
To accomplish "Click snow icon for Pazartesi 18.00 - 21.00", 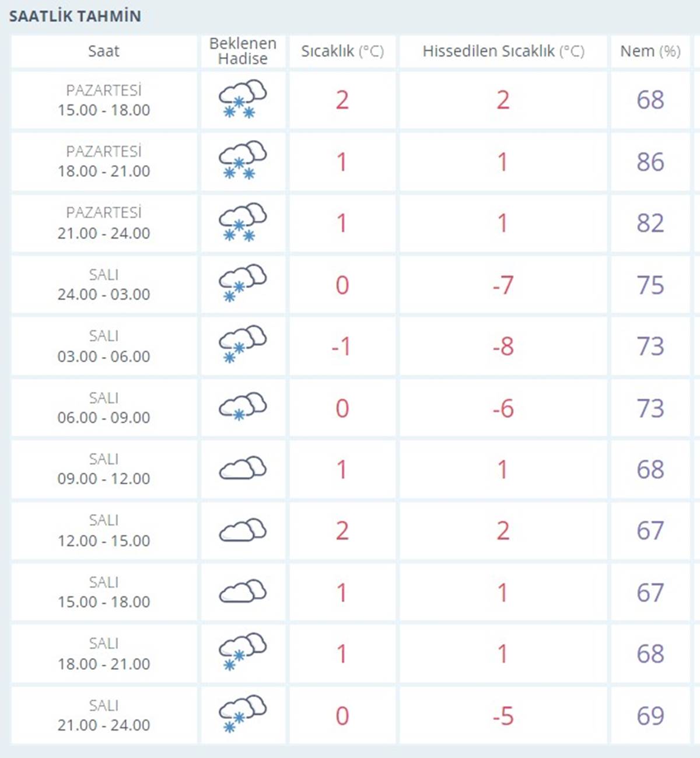I will coord(242,162).
